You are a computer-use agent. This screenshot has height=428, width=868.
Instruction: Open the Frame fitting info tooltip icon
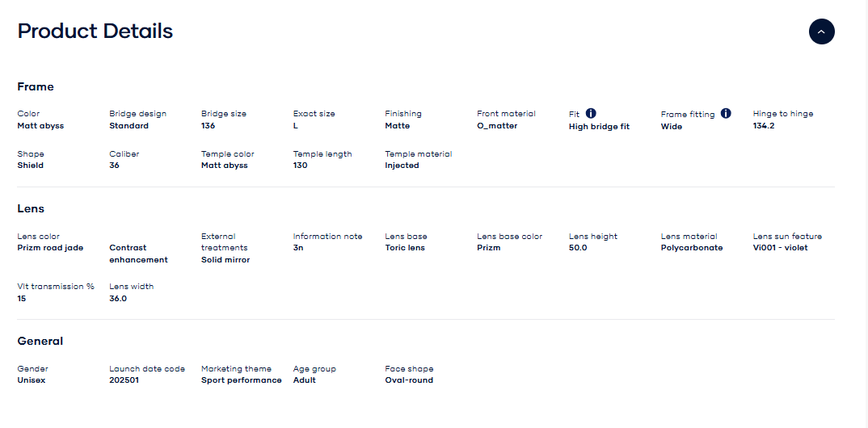tap(725, 114)
